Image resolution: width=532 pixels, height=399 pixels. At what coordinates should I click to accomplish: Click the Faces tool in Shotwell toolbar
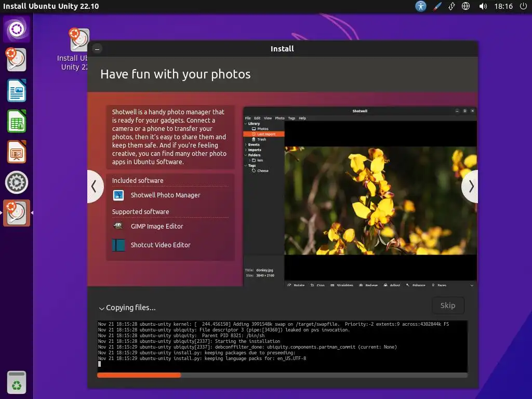pyautogui.click(x=439, y=285)
